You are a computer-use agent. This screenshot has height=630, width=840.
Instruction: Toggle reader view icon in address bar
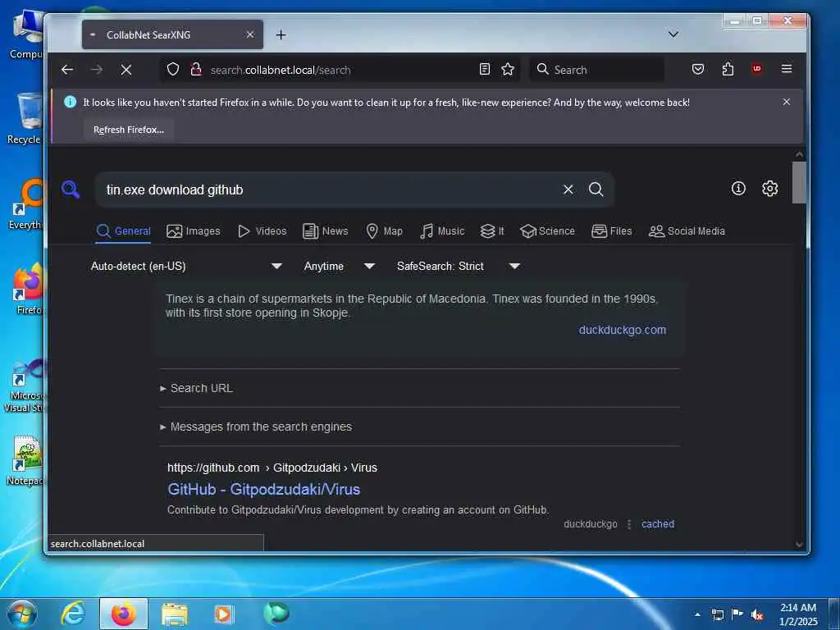click(x=485, y=69)
